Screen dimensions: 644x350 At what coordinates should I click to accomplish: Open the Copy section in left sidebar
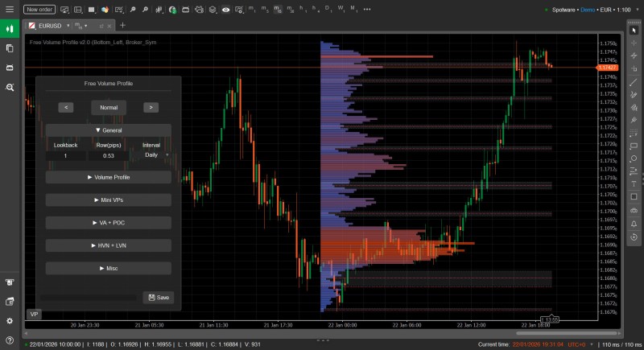pos(10,48)
